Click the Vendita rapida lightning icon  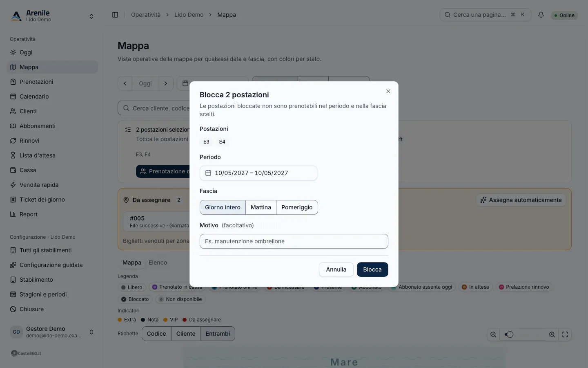13,185
